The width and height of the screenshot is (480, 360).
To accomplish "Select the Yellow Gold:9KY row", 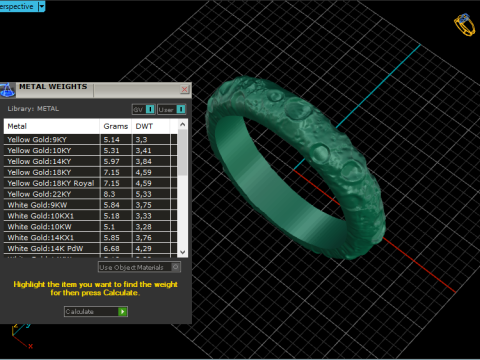I will tap(90, 140).
